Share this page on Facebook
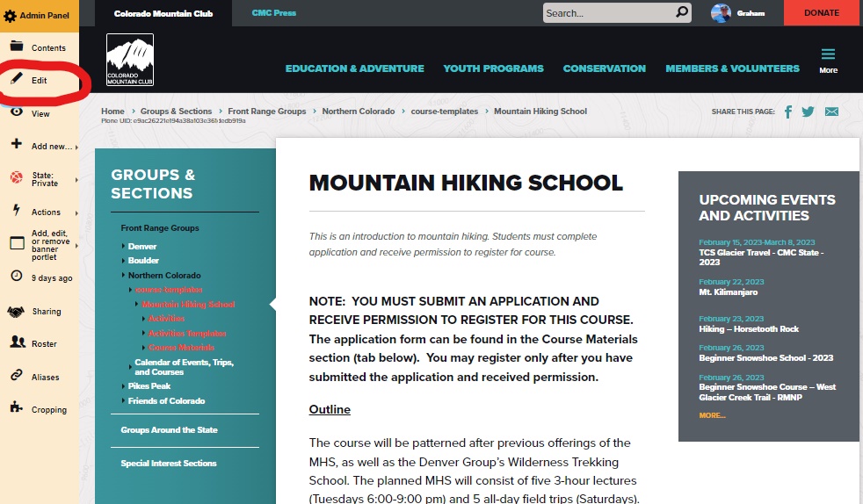 [x=788, y=112]
